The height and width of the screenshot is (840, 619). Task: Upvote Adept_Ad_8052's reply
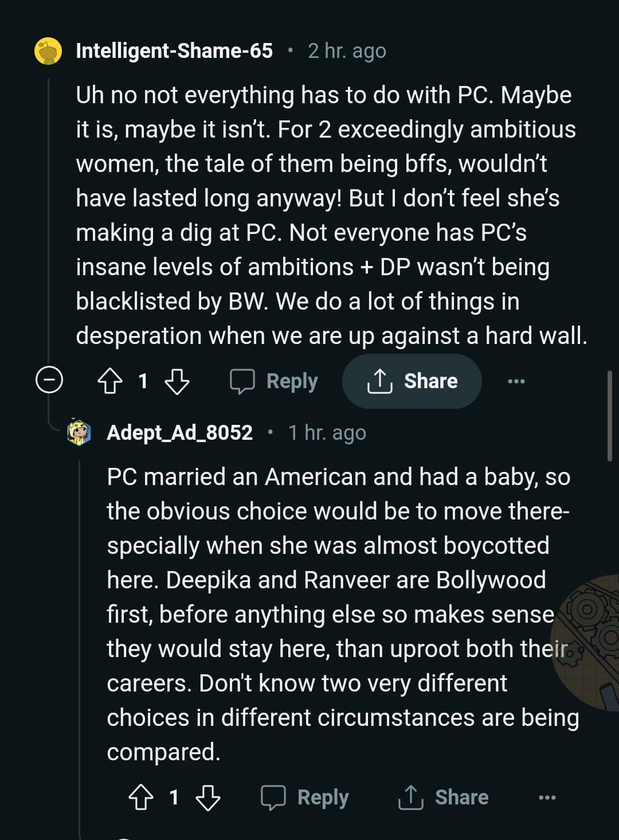tap(140, 798)
